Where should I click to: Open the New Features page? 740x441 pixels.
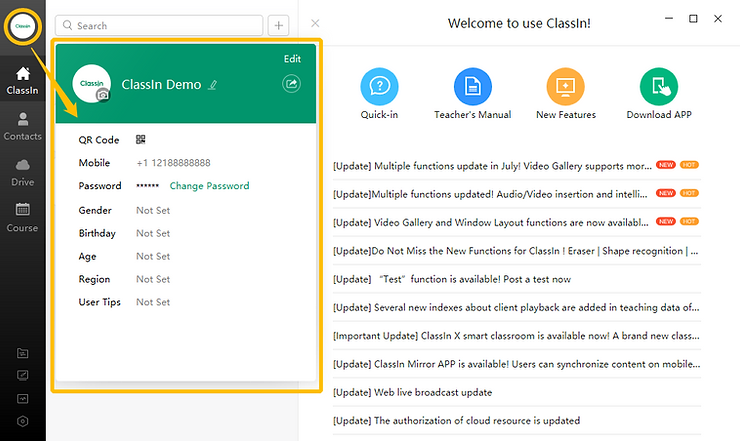tap(565, 89)
